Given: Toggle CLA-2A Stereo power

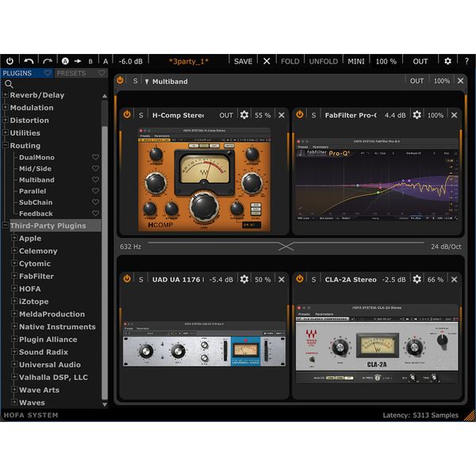Looking at the screenshot, I should tap(300, 279).
